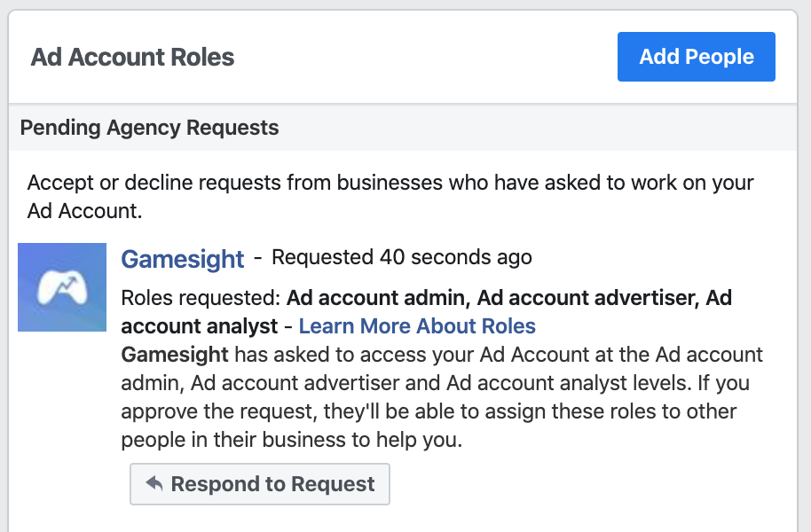This screenshot has height=532, width=811.
Task: Click the reply arrow icon in Respond button
Action: click(154, 483)
